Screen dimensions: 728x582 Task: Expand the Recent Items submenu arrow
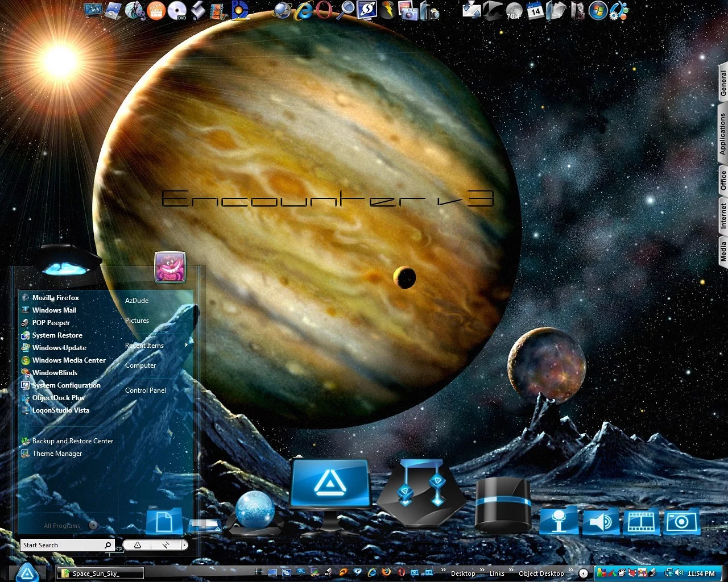click(186, 345)
